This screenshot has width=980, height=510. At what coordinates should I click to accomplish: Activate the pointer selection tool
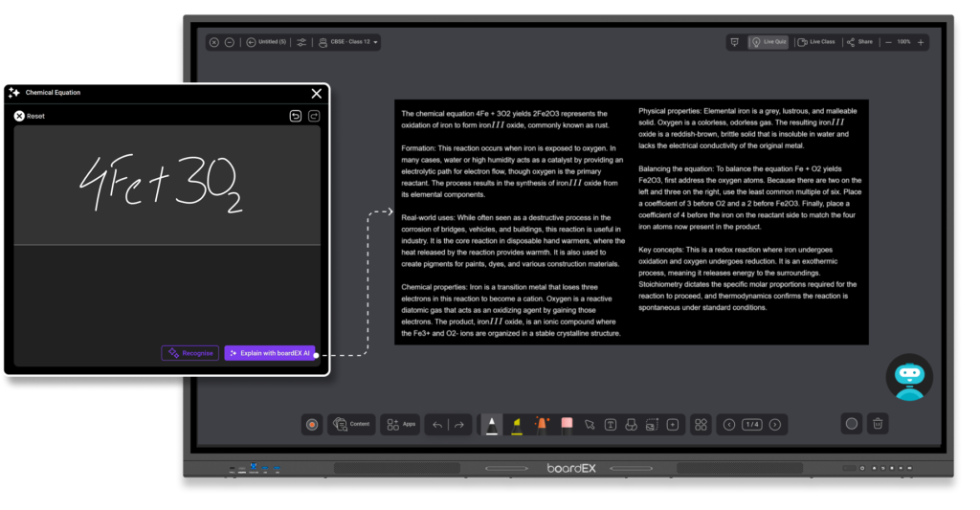coord(590,425)
